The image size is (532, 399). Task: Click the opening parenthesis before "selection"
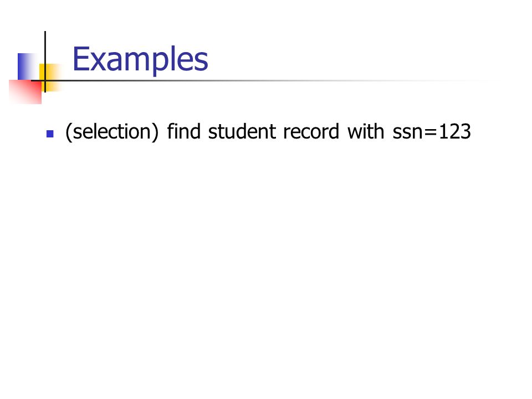(x=68, y=132)
